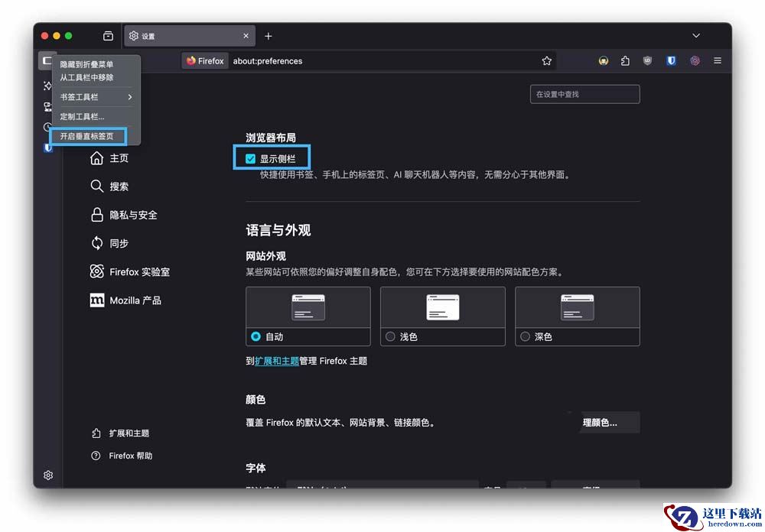Open the Firefox 实验室 category
Viewport: 765px width, 532px height.
(x=130, y=271)
